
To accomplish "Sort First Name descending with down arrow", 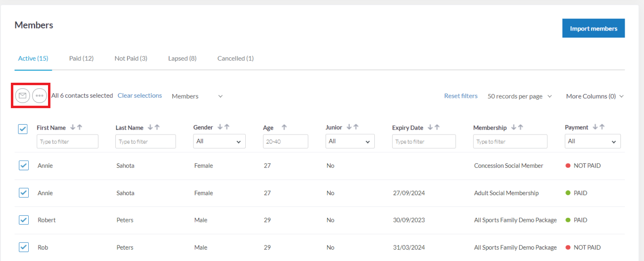I will click(72, 127).
